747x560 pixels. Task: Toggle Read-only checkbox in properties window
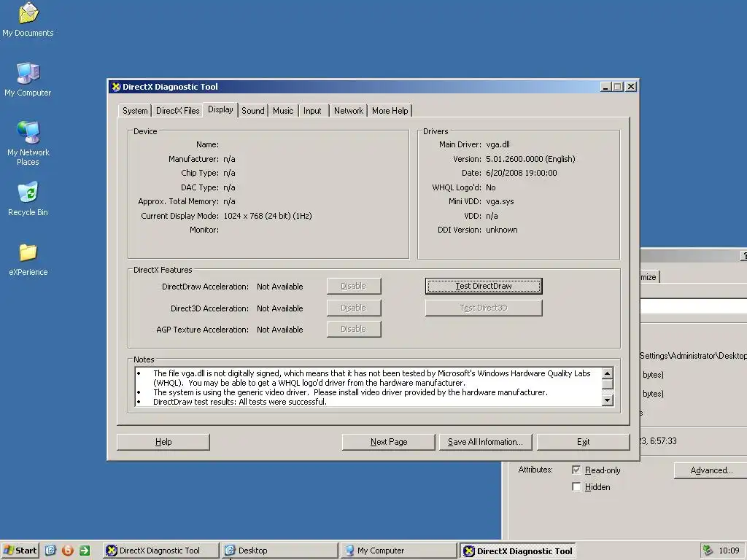pyautogui.click(x=576, y=470)
